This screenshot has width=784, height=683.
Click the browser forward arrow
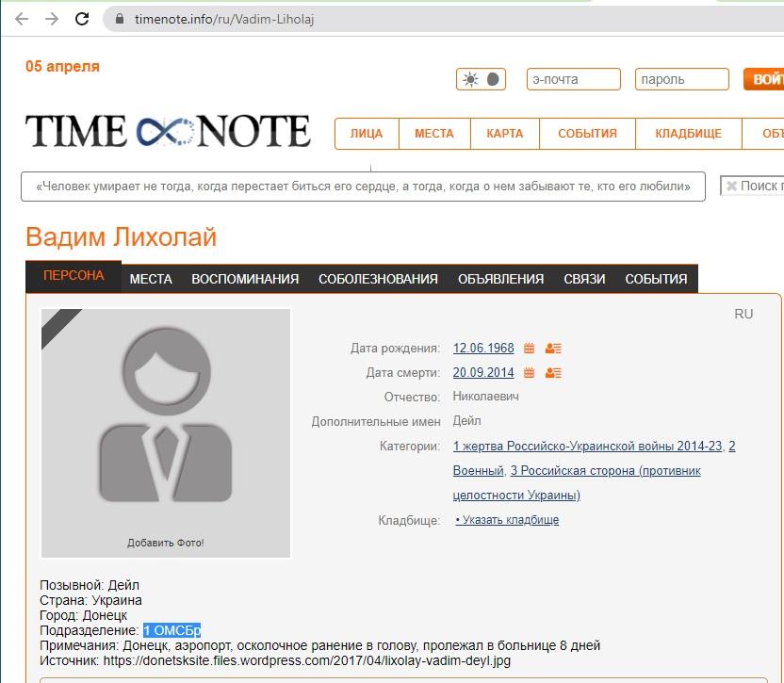click(52, 19)
